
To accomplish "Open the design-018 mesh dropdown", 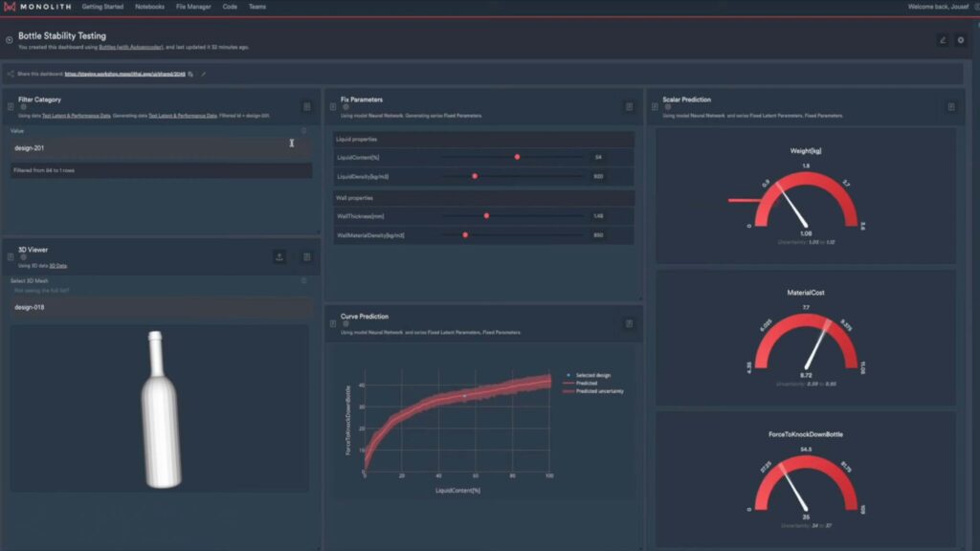I will [x=161, y=307].
